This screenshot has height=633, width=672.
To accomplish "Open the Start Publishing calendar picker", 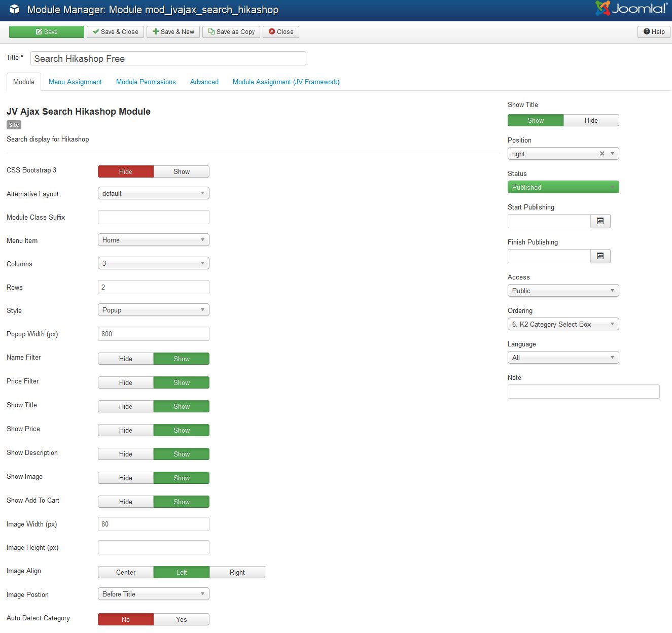I will tap(600, 221).
